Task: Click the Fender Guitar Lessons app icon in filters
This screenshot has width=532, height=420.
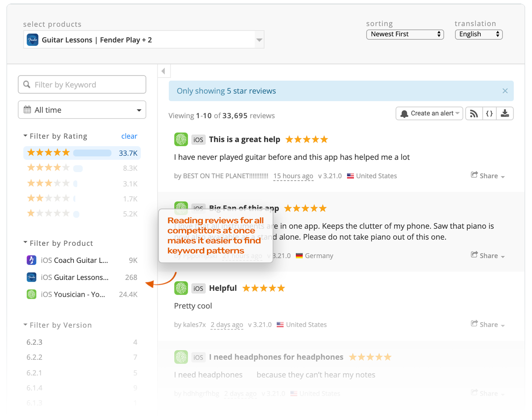Action: point(31,277)
